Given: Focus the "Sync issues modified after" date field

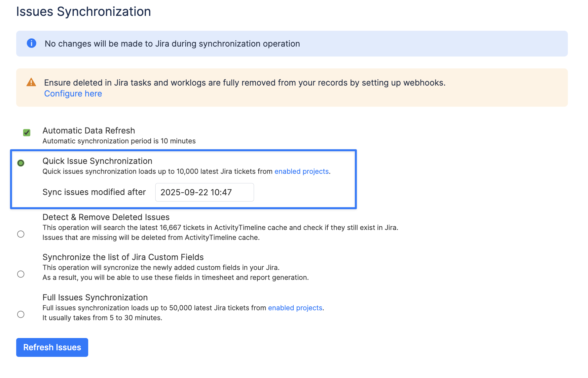Looking at the screenshot, I should [204, 192].
